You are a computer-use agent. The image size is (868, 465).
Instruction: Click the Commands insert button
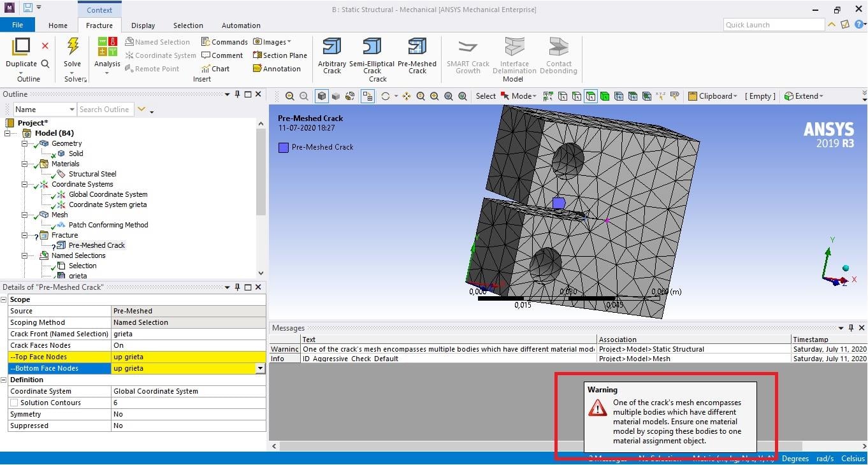(x=224, y=42)
